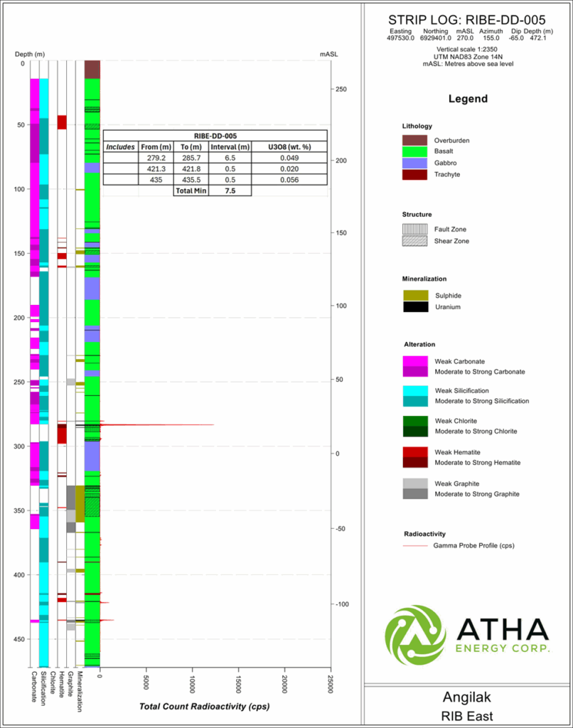Click the Fault Zone hatched pattern symbol
Image resolution: width=573 pixels, height=728 pixels.
point(415,229)
